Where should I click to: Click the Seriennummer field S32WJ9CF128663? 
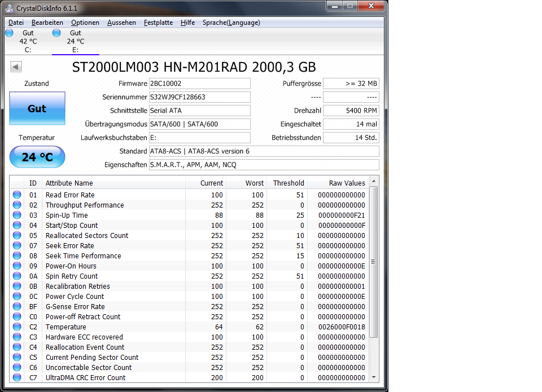[x=199, y=97]
